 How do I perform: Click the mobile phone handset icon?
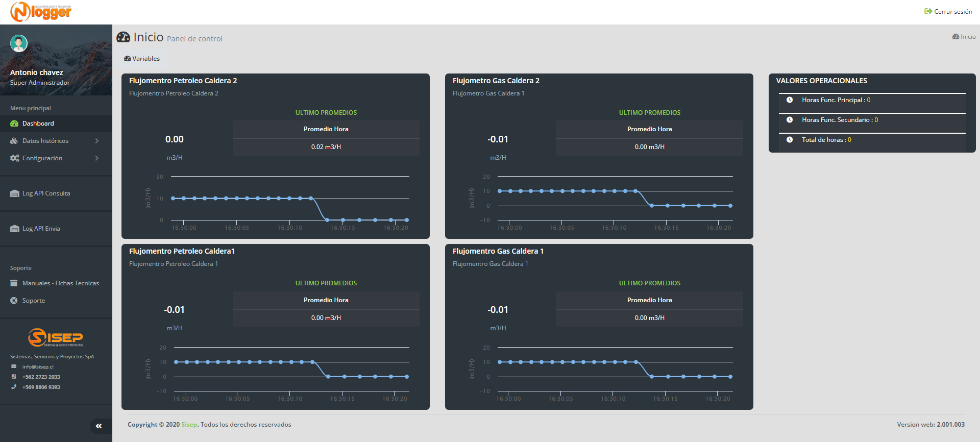click(x=14, y=387)
